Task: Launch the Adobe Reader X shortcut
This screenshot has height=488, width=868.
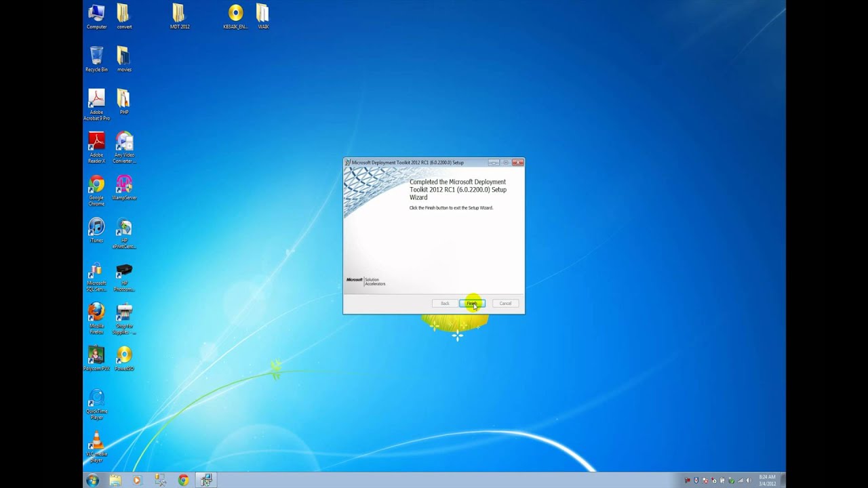Action: click(96, 147)
